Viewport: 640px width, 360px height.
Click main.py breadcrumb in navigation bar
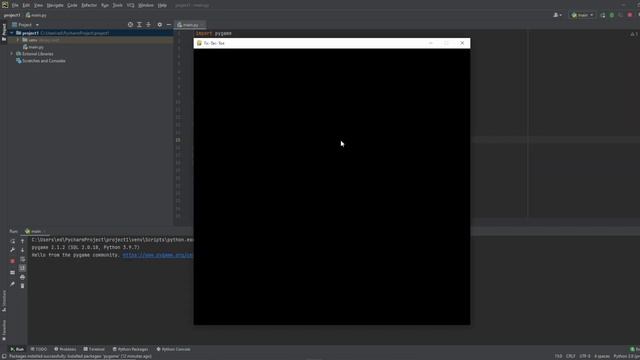pos(36,15)
